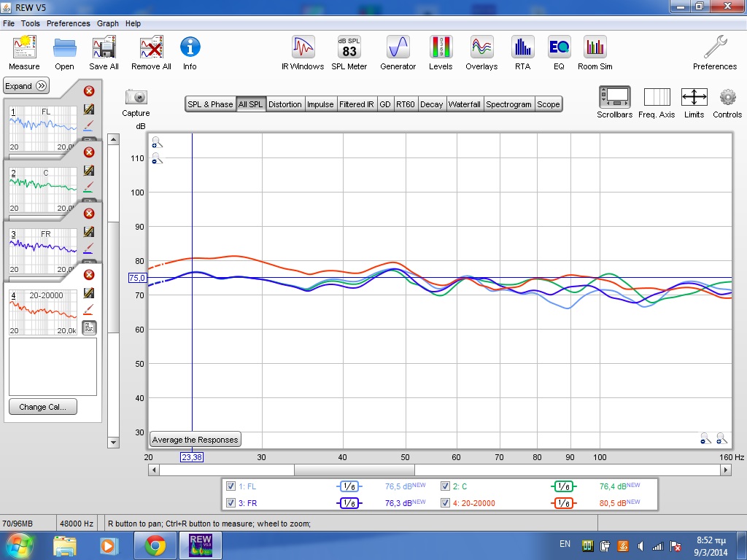Open IR Windows settings
The height and width of the screenshot is (560, 747).
(x=303, y=48)
